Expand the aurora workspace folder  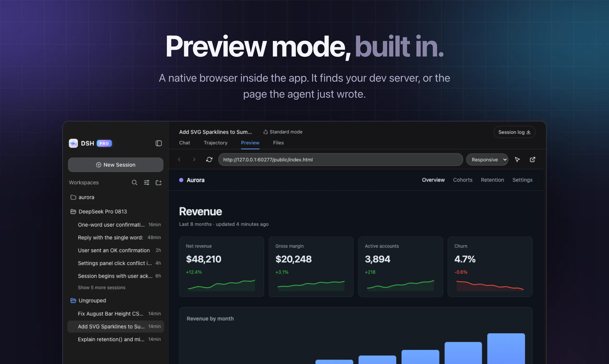pos(115,197)
